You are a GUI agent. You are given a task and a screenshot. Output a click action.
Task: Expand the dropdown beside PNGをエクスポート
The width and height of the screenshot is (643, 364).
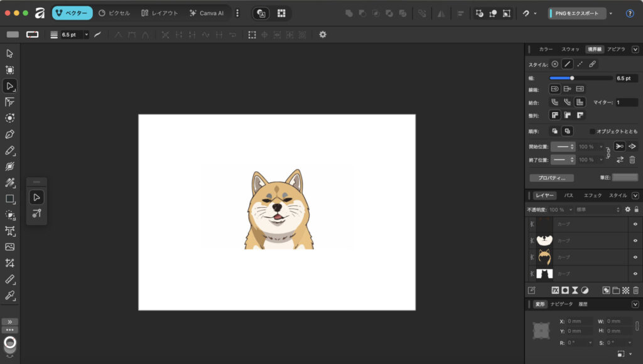(x=610, y=13)
